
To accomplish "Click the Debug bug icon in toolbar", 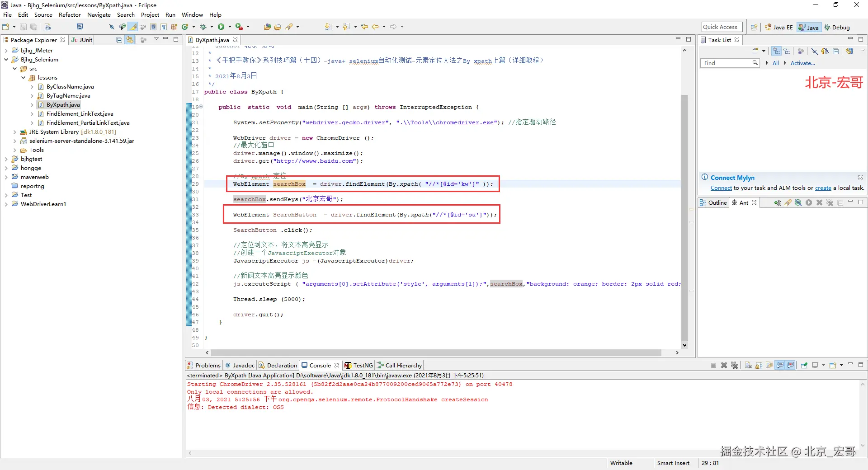I will coord(203,27).
